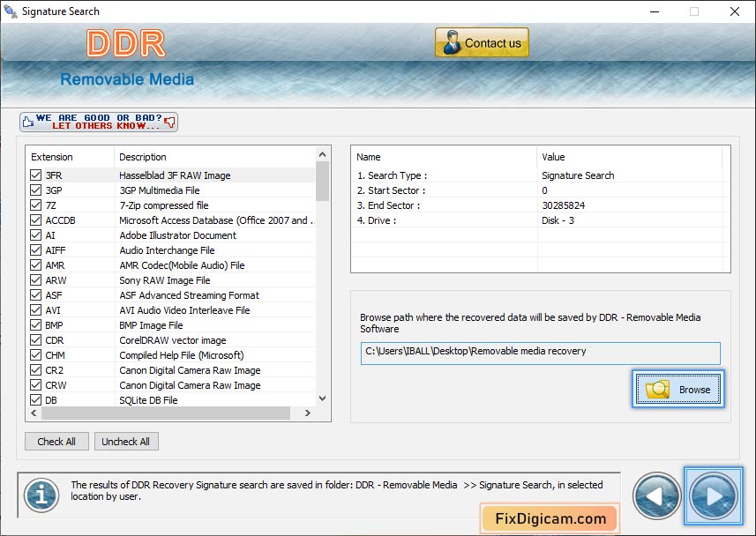The height and width of the screenshot is (536, 756).
Task: Click the Contact us button
Action: 482,42
